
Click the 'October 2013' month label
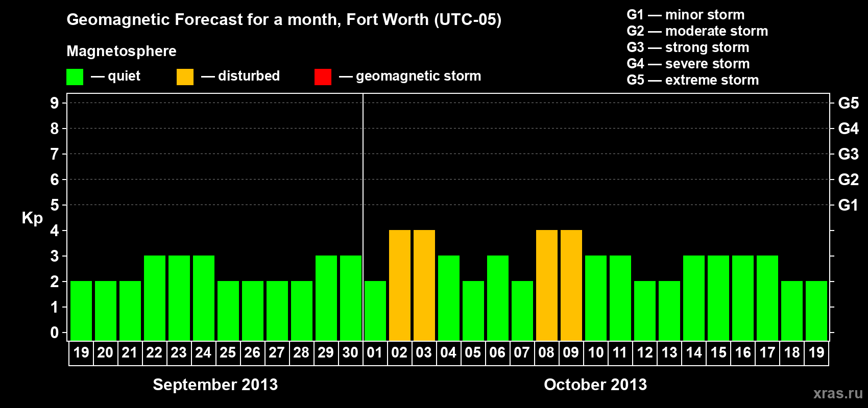point(595,385)
